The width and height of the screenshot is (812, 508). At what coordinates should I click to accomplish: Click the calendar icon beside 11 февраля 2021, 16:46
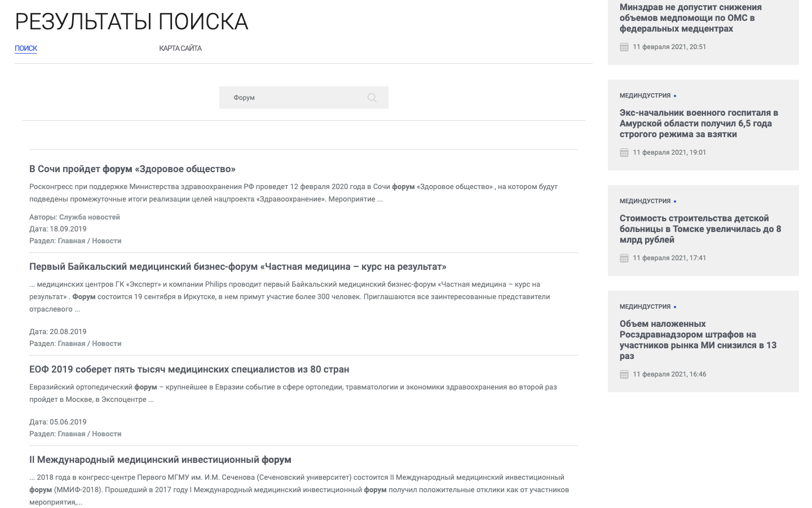[624, 374]
